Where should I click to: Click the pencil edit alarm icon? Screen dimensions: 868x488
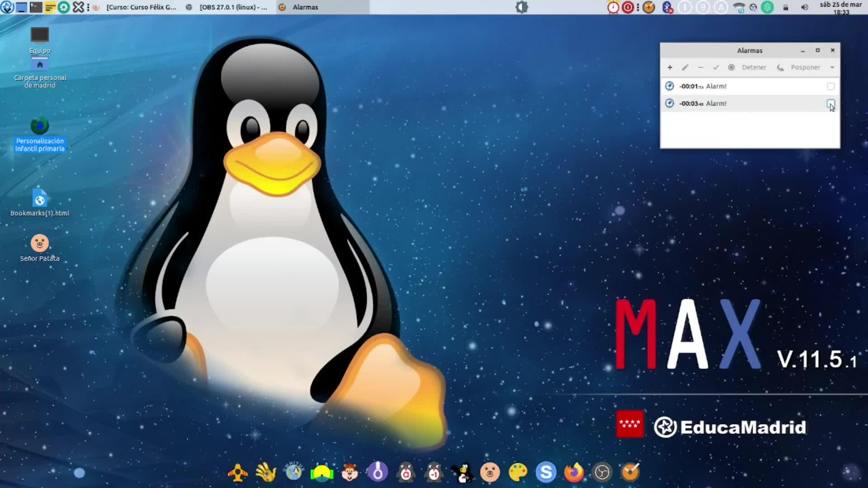tap(685, 67)
